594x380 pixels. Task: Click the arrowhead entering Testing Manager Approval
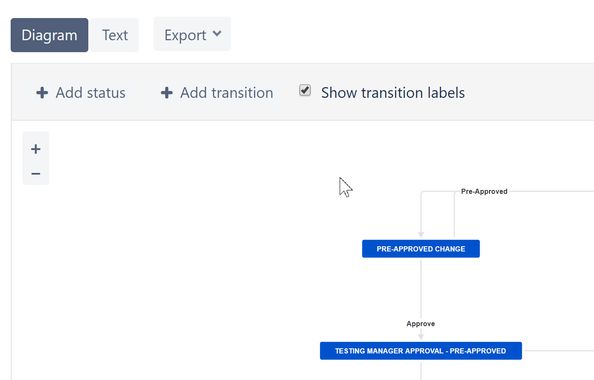point(421,336)
